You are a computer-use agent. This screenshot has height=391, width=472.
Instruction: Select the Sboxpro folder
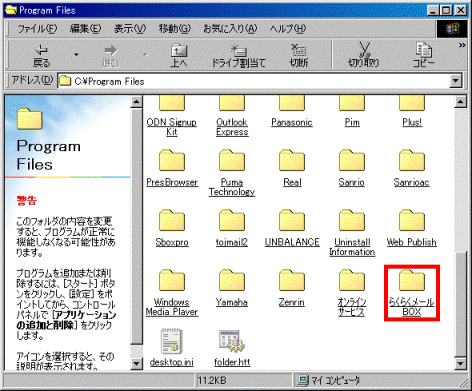tap(172, 228)
